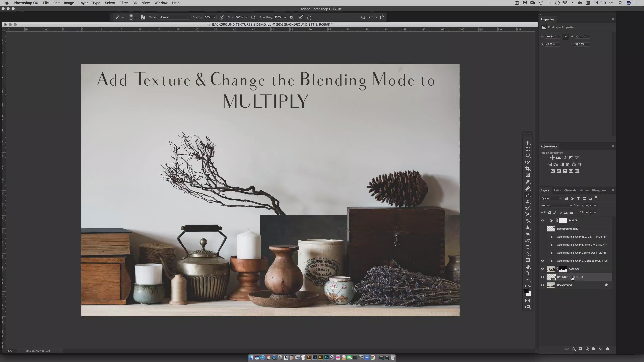
Task: Expand the layer Opacity slider dropdown
Action: [x=595, y=205]
